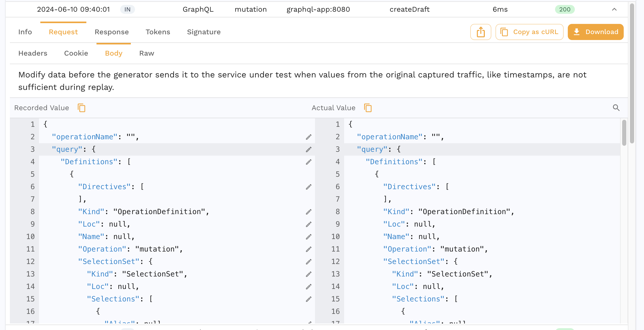Edit the "Selections" line pencil icon
The height and width of the screenshot is (330, 644).
pyautogui.click(x=309, y=299)
